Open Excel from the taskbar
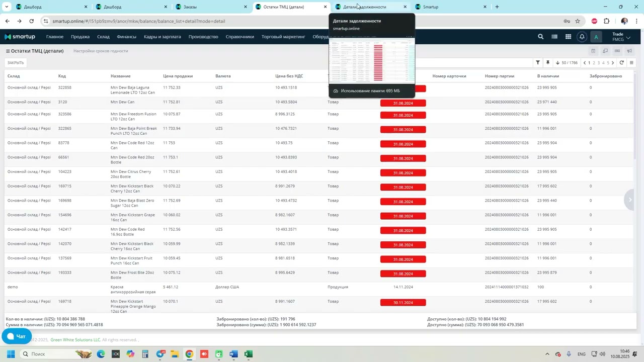The height and width of the screenshot is (362, 644). point(248,354)
